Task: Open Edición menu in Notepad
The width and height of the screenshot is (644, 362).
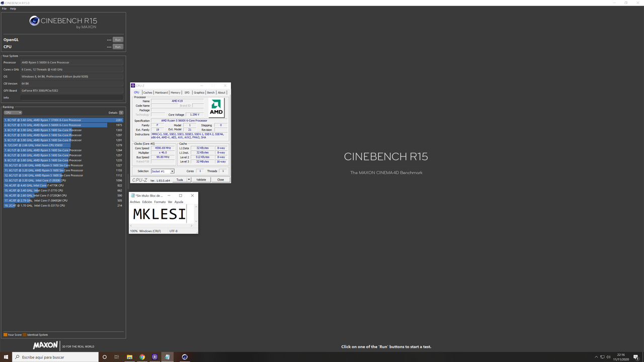Action: click(147, 202)
